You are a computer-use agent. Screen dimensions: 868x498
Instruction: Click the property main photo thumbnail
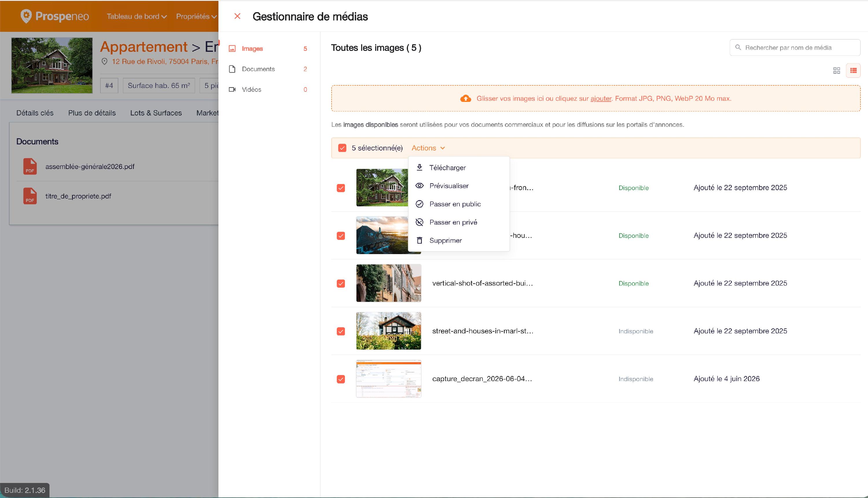(52, 65)
